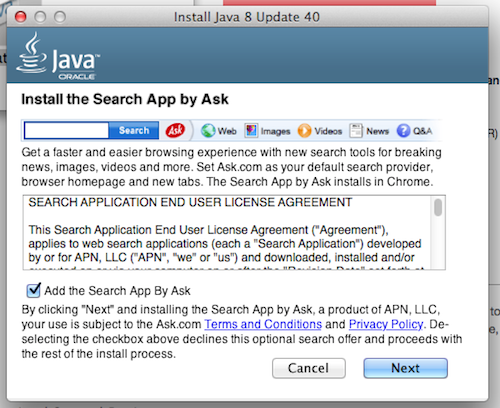Click the red Ask logo icon
Viewport: 500px width, 408px height.
point(175,130)
